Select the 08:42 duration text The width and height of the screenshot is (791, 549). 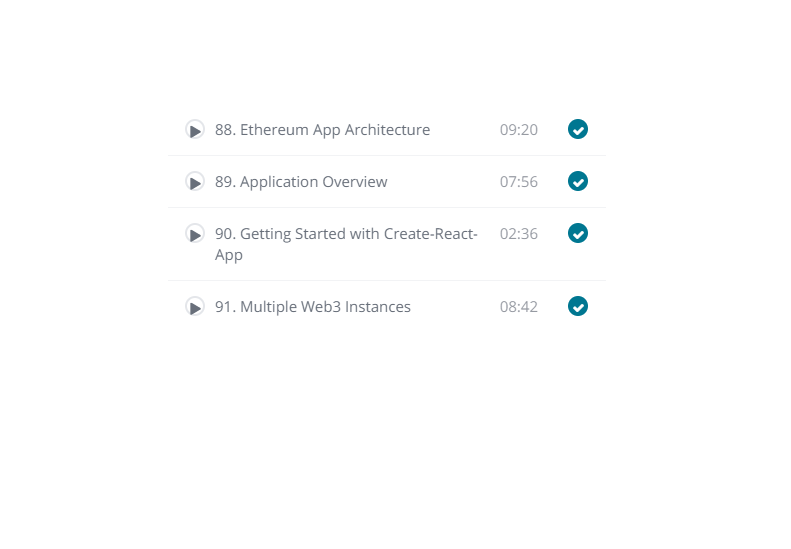tap(519, 307)
